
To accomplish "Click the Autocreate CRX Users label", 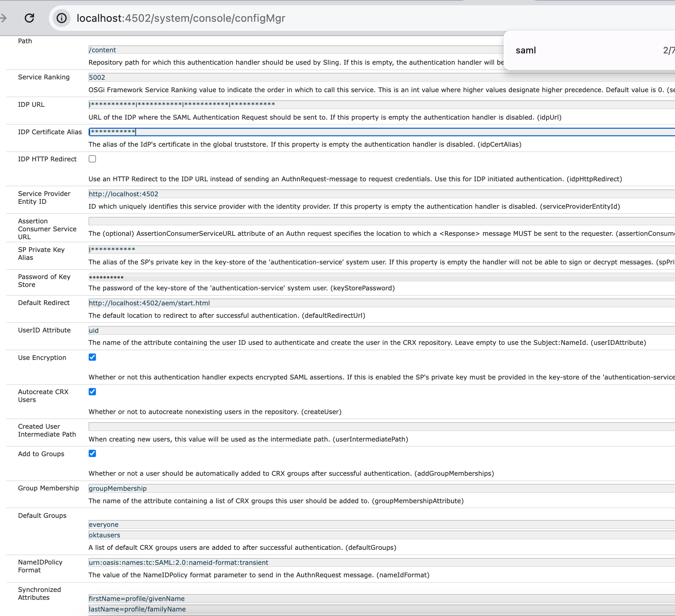I will pos(43,396).
